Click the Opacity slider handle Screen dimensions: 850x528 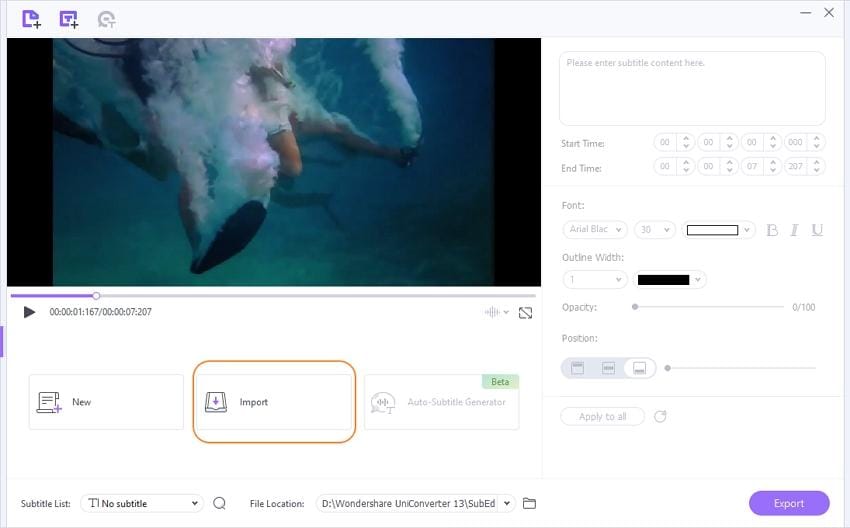point(635,307)
